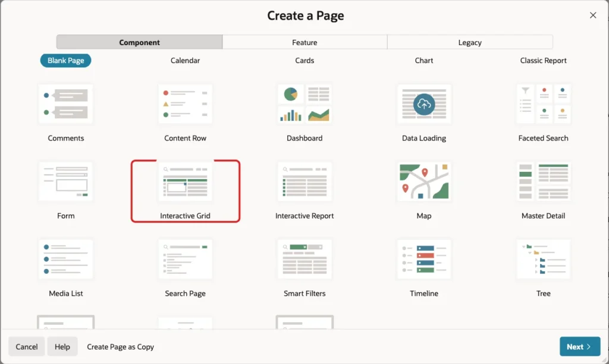Click the Timeline label
The width and height of the screenshot is (609, 364).
[423, 293]
